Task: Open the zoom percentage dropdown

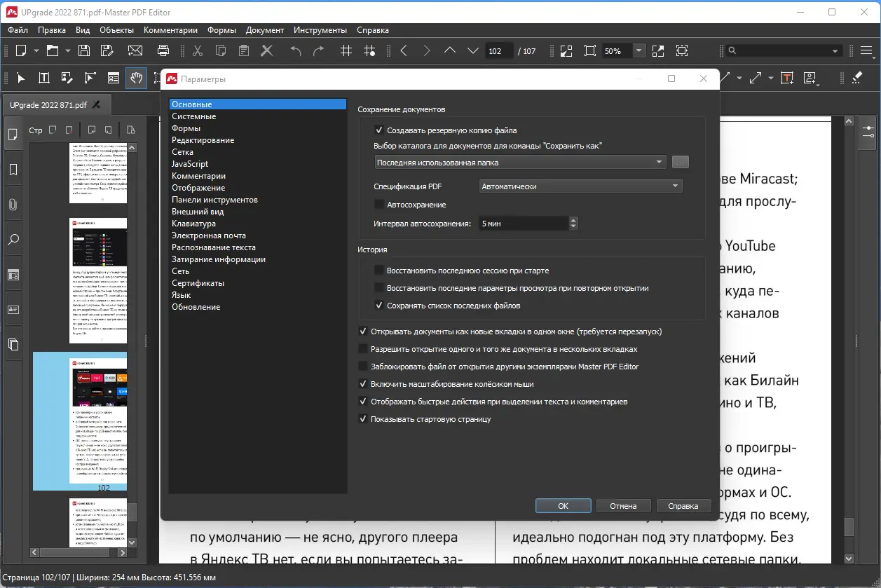Action: click(x=638, y=50)
